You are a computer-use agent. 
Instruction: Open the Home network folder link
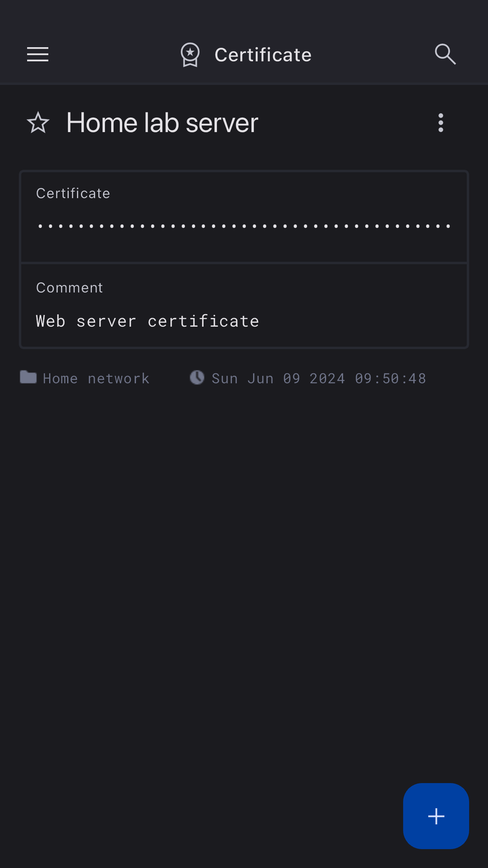96,379
